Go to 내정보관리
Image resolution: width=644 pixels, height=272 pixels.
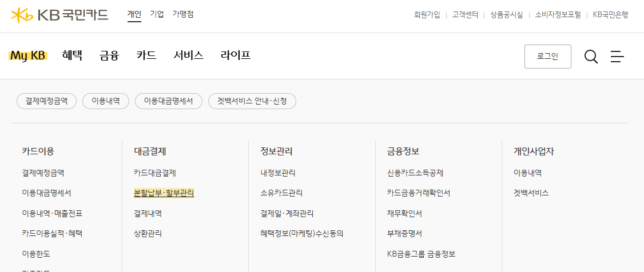click(277, 173)
